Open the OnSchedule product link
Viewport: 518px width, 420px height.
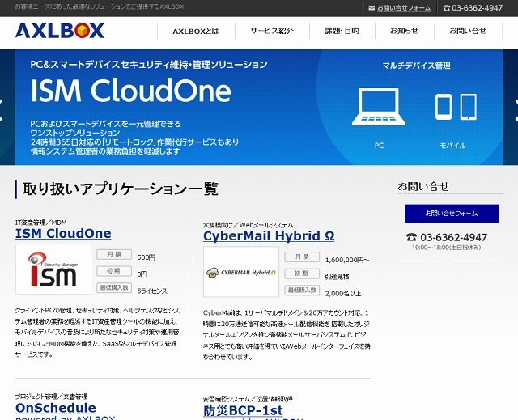(x=56, y=408)
